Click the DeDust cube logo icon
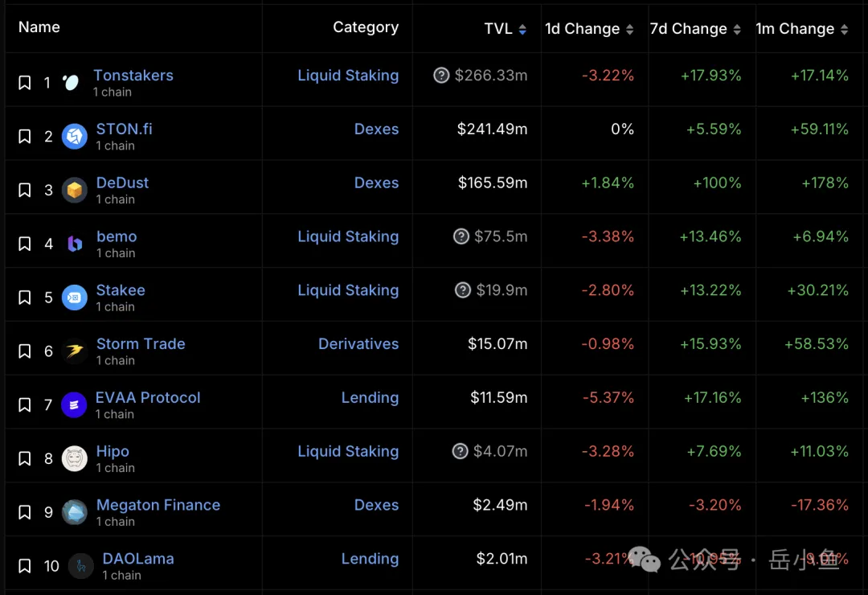Viewport: 868px width, 595px height. click(74, 191)
